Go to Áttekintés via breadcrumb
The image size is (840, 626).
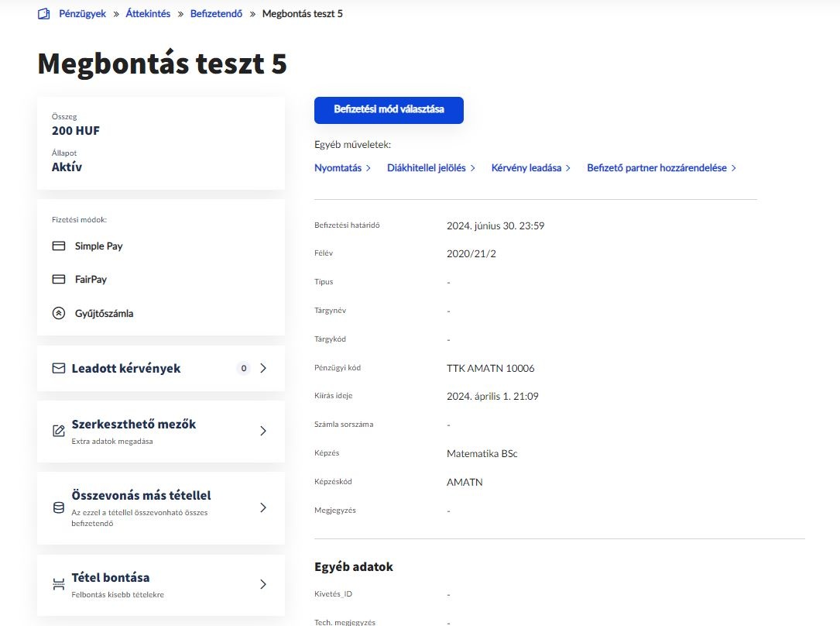(148, 13)
